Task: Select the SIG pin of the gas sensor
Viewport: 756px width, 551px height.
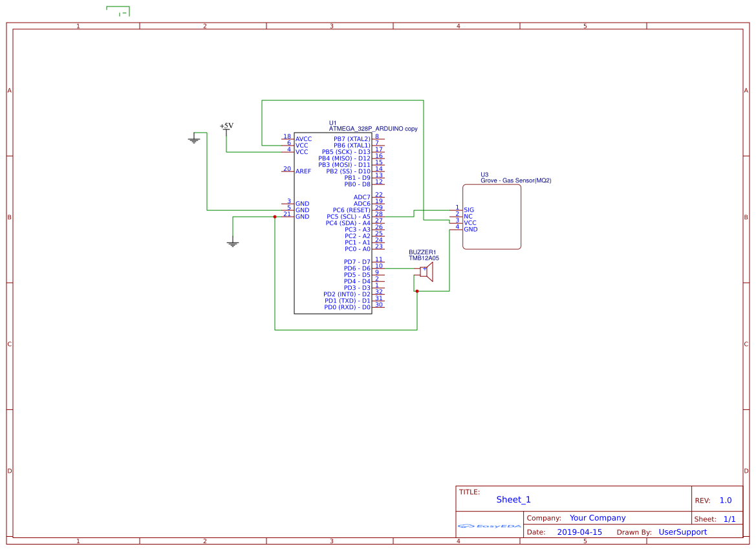Action: click(469, 210)
